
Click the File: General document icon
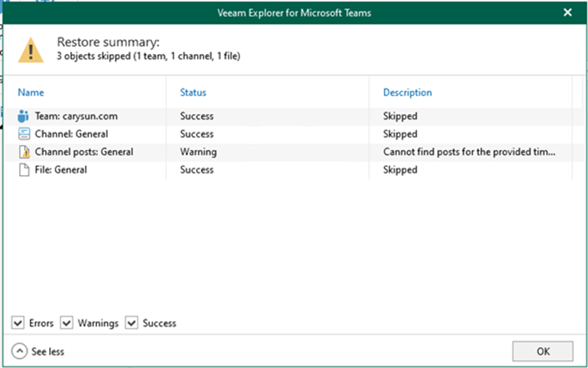(24, 170)
